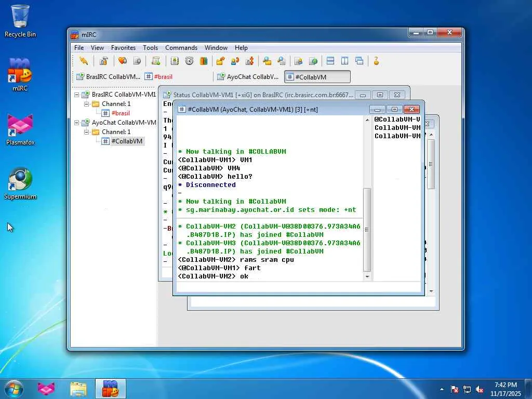Open the Colors books toolbar icon
Viewport: 532px width, 399px height.
pyautogui.click(x=204, y=61)
